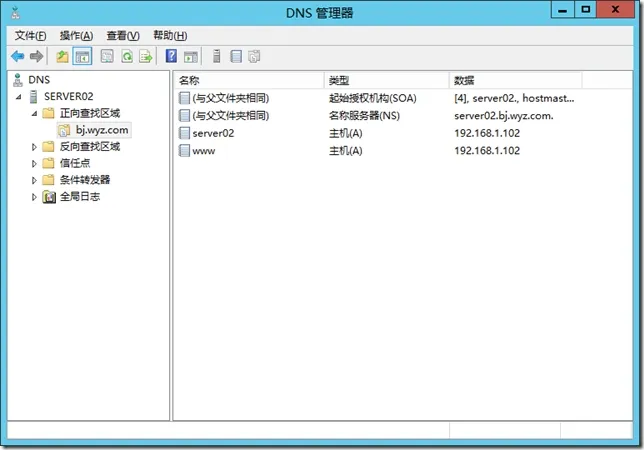Click 主机(A) type in server02 row
Screen dimensions: 644x450
(x=345, y=133)
